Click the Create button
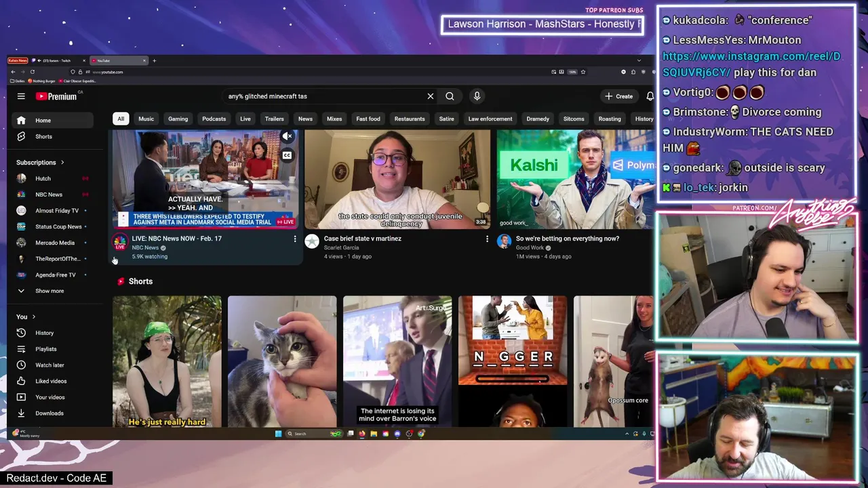Viewport: 868px width, 488px height. tap(619, 96)
